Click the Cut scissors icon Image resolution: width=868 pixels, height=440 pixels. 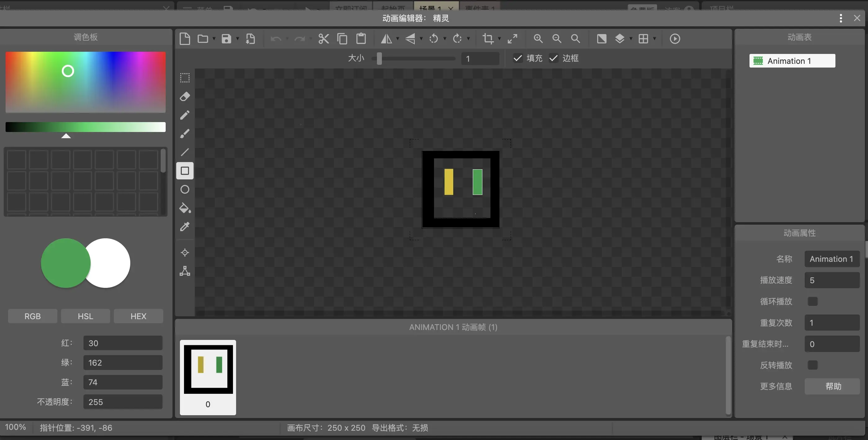pos(324,39)
